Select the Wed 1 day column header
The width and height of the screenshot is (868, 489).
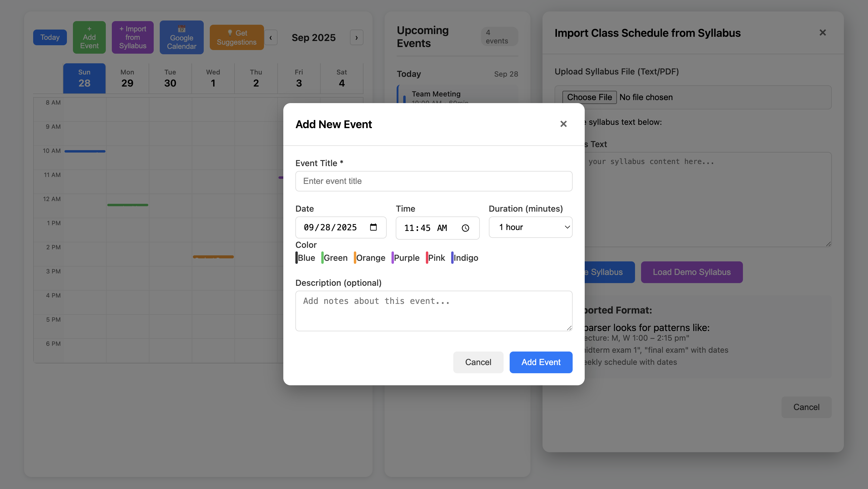click(x=213, y=78)
